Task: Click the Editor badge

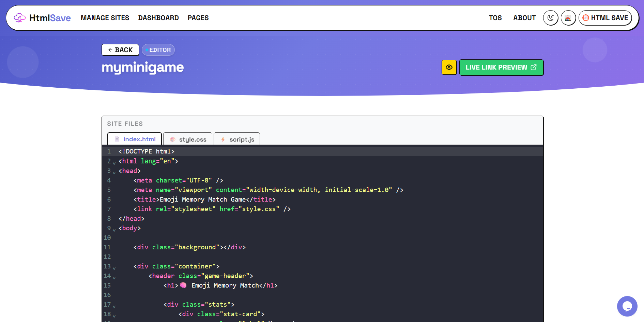Action: (158, 50)
